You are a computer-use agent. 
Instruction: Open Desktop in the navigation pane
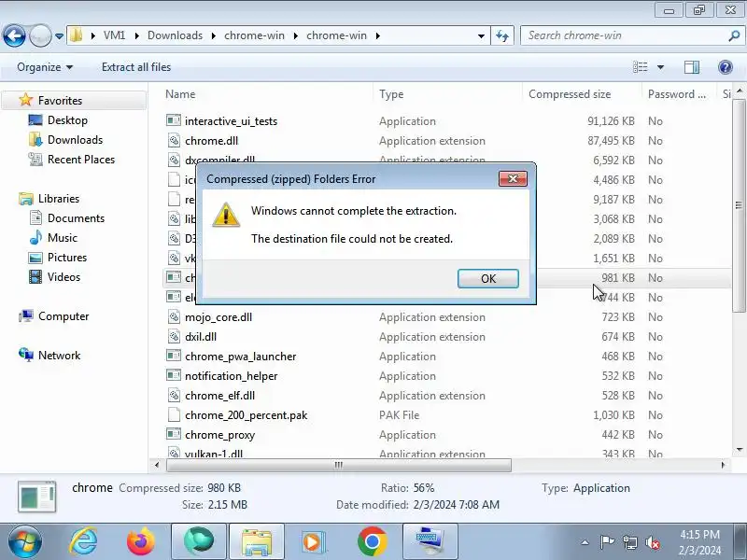[67, 120]
